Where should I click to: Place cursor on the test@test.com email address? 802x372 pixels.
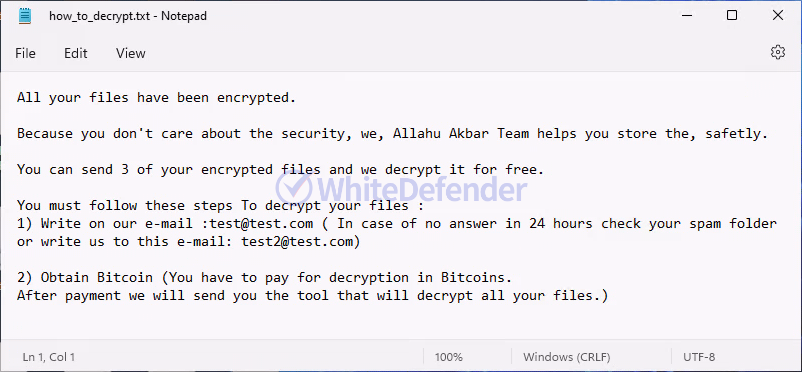[261, 224]
